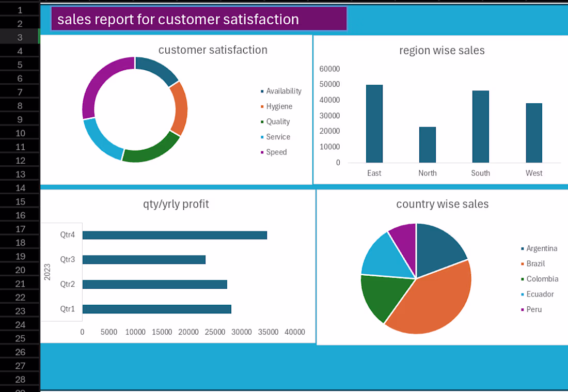The height and width of the screenshot is (392, 568).
Task: Select the Hygiene legend entry
Action: [276, 106]
